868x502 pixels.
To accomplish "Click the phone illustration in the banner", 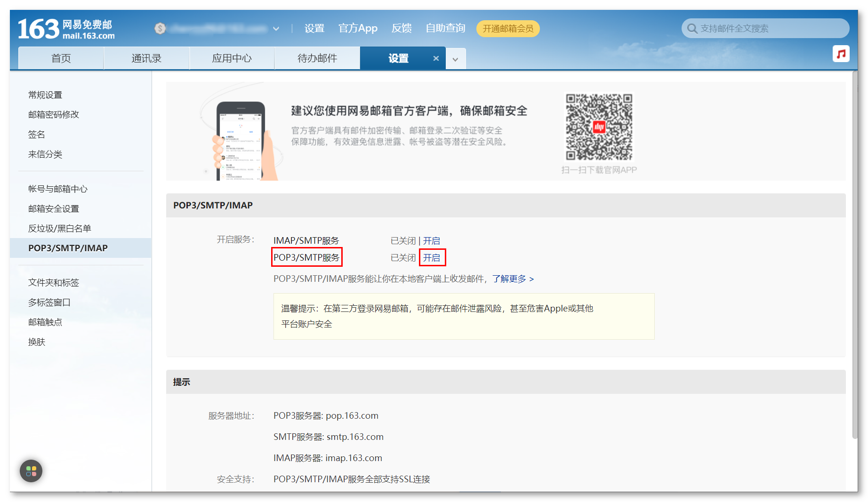I will click(x=241, y=140).
